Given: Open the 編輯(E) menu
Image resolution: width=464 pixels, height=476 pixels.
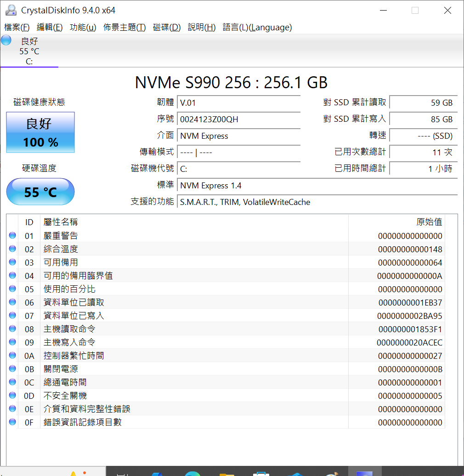Looking at the screenshot, I should 50,27.
